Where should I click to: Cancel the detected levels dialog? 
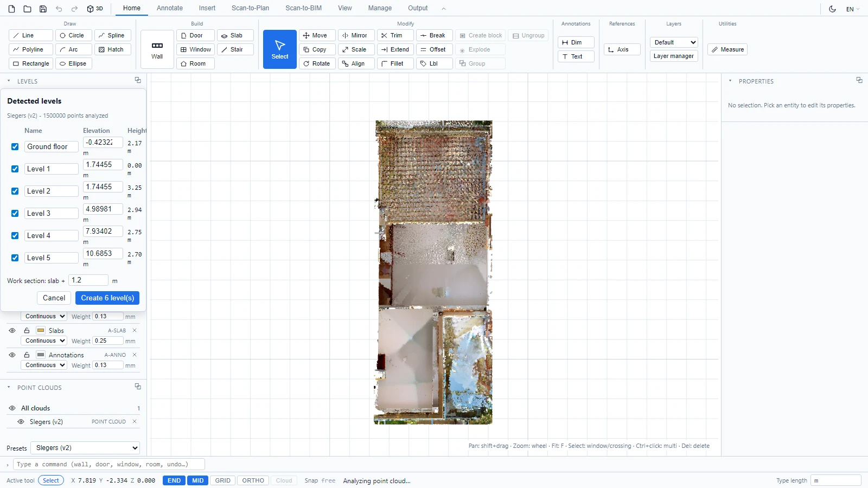point(54,298)
